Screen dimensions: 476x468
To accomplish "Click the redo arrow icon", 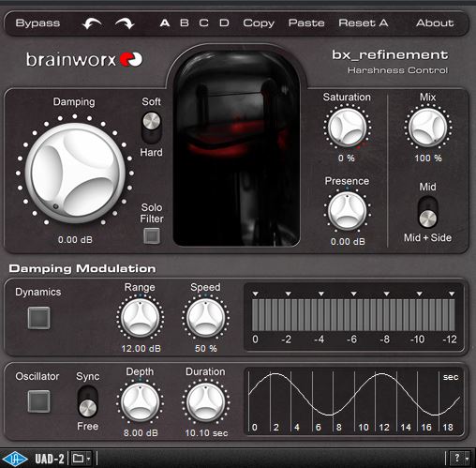I will (125, 23).
